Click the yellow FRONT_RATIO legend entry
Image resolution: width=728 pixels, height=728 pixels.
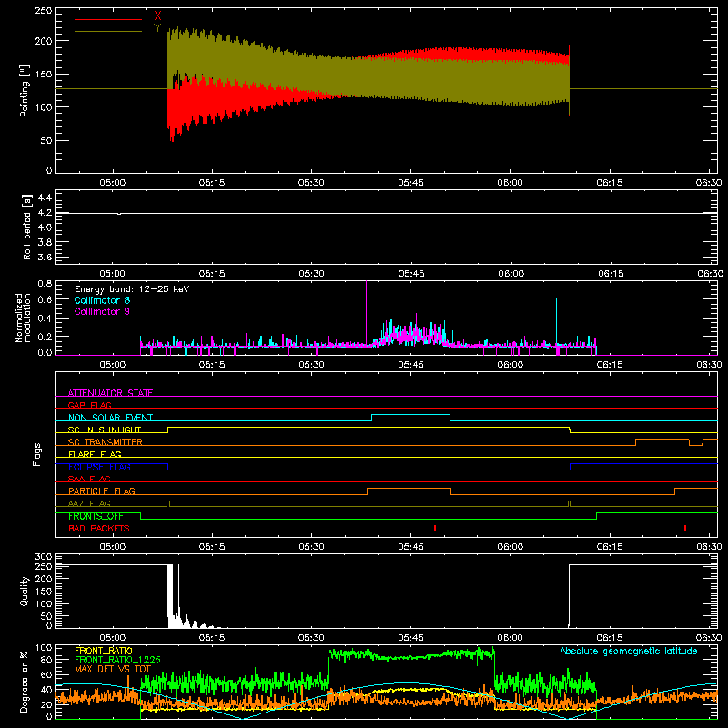(x=104, y=651)
